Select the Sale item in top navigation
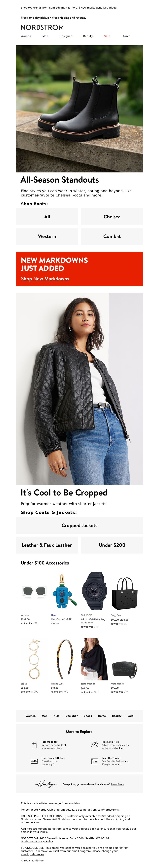 click(x=107, y=36)
